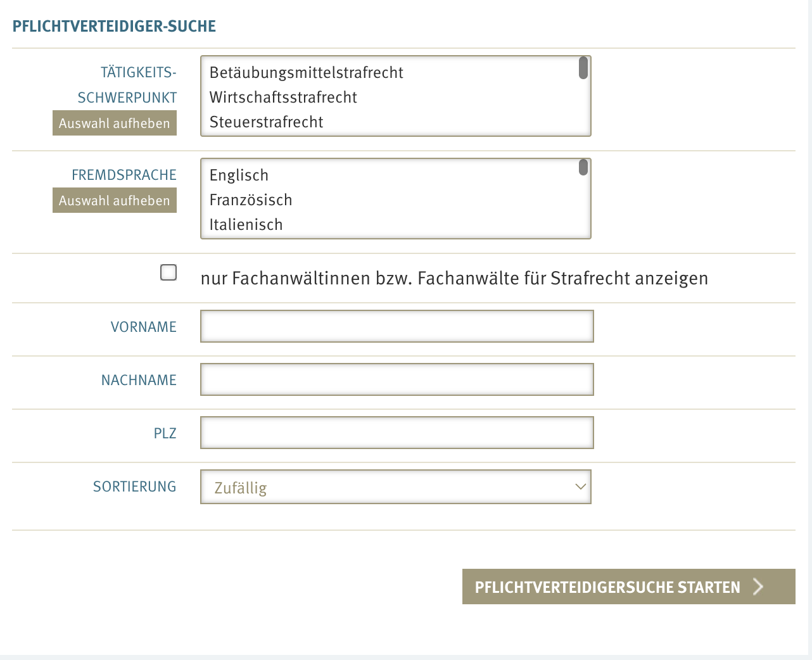The width and height of the screenshot is (812, 660).
Task: Click inside the Nachname input field
Action: pos(396,379)
